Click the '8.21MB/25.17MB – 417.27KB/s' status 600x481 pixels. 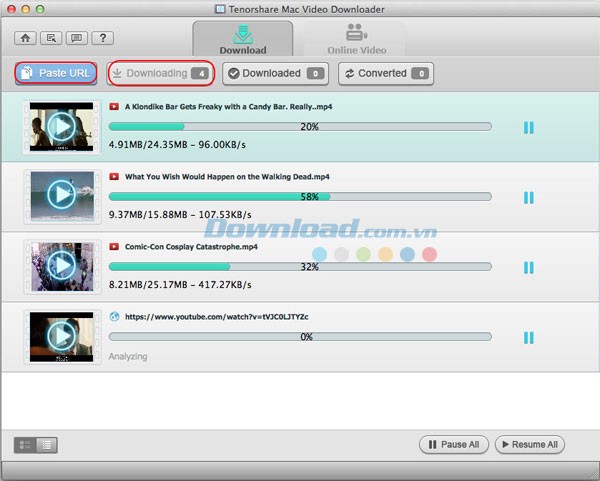coord(180,285)
